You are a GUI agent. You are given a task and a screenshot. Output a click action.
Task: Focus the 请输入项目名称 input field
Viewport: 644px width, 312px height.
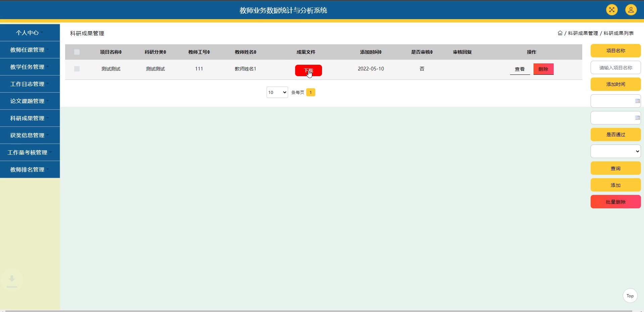[x=615, y=67]
